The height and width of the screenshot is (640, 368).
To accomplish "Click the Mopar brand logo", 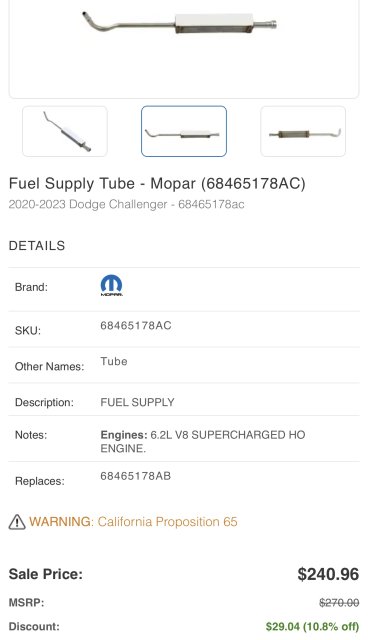I will 111,286.
